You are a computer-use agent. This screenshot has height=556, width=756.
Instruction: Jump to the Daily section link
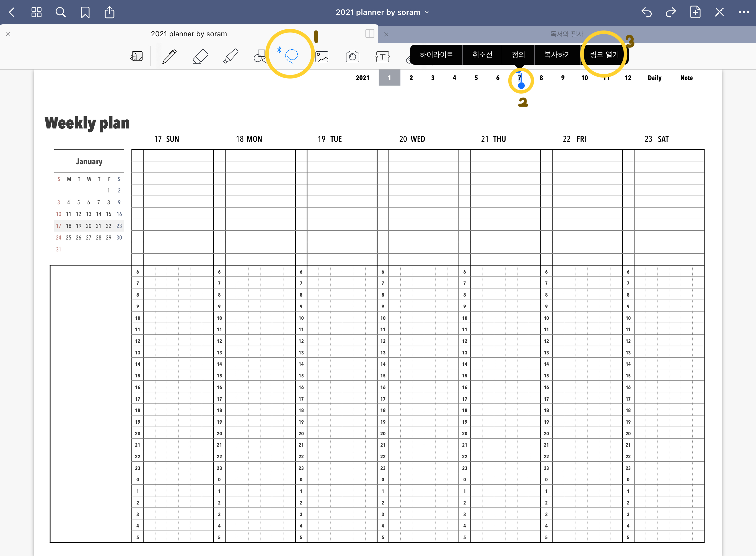coord(654,78)
